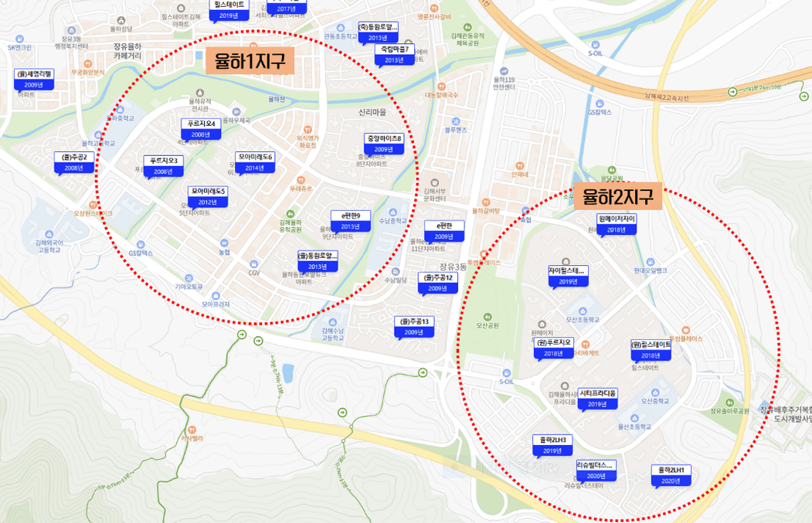
Task: Click the 김해율하유적공원 green park icon
Action: tap(290, 213)
